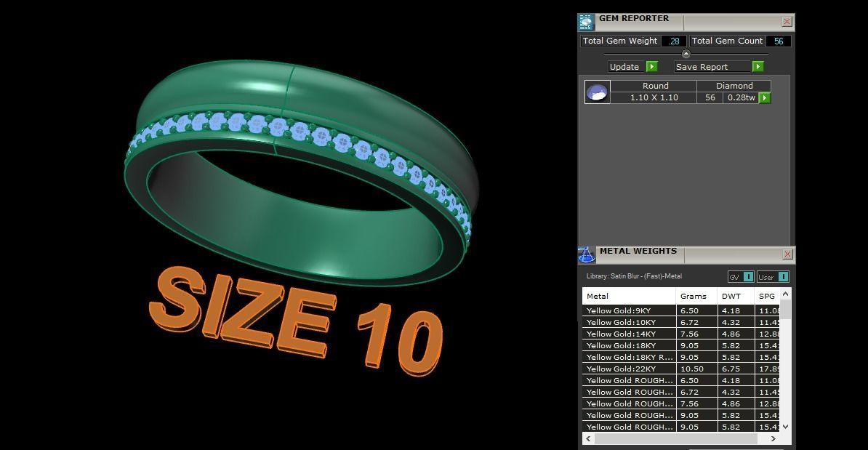
Task: Click the Gem Reporter panel icon
Action: point(586,22)
